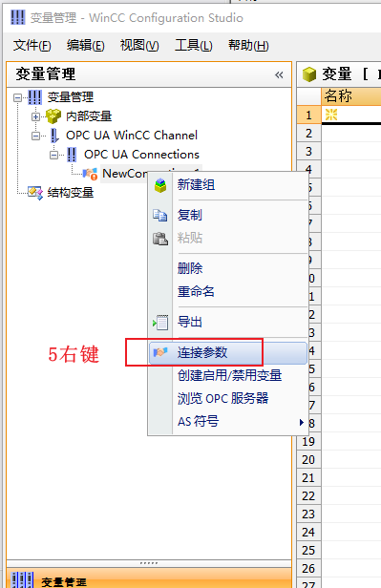
Task: Click the 内部变量 cubes icon
Action: [53, 116]
